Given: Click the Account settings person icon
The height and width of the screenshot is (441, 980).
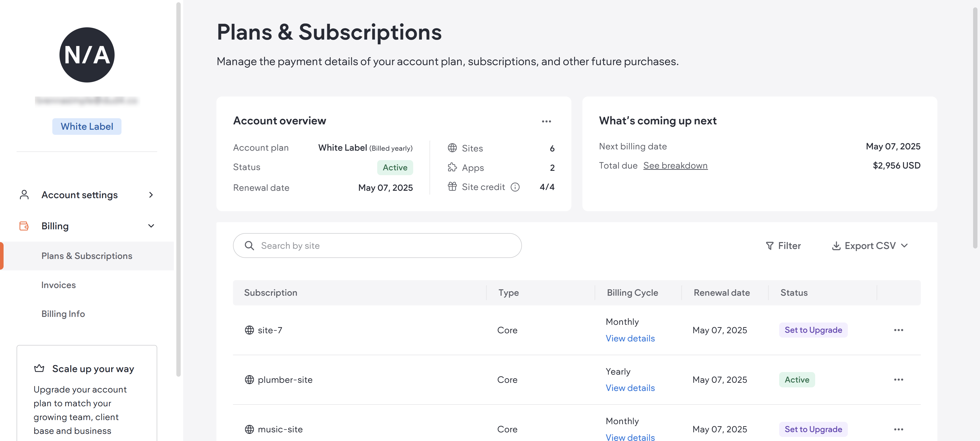Looking at the screenshot, I should [24, 194].
